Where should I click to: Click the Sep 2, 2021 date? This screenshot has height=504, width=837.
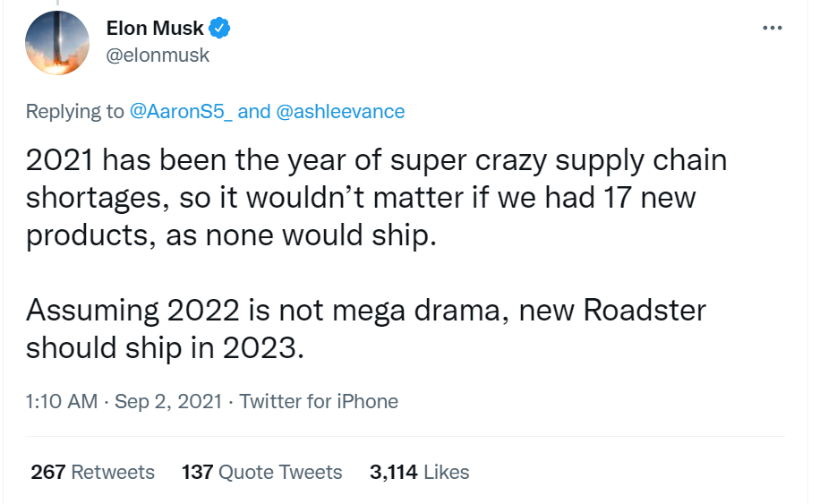(167, 401)
